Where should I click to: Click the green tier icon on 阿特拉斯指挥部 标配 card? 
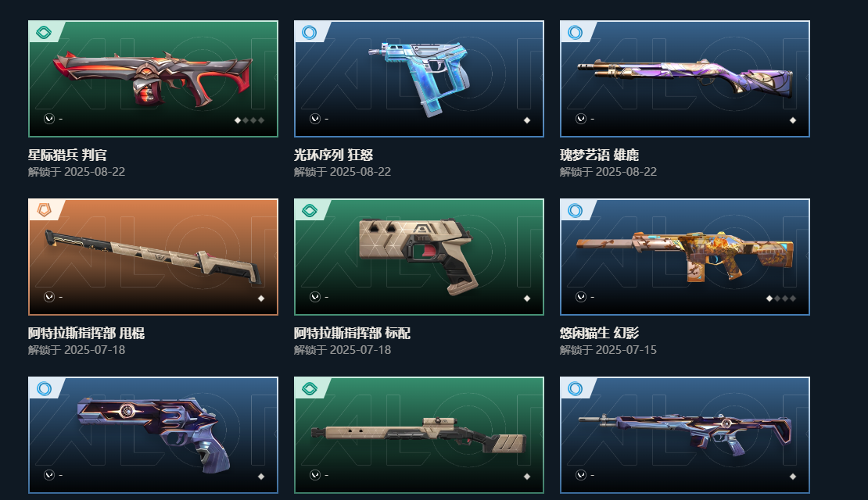[x=310, y=210]
